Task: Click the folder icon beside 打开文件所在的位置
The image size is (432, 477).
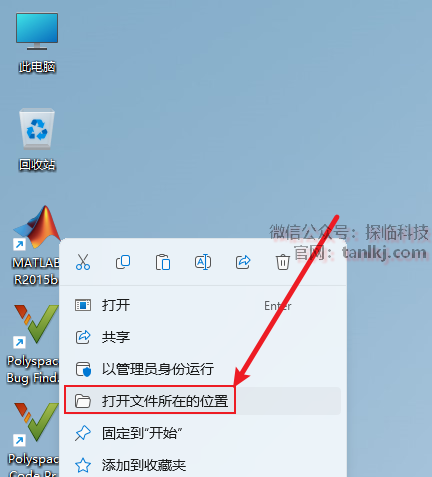Action: click(83, 401)
